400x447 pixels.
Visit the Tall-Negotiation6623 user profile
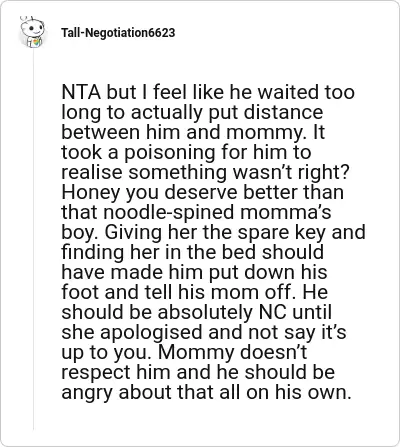pyautogui.click(x=118, y=33)
